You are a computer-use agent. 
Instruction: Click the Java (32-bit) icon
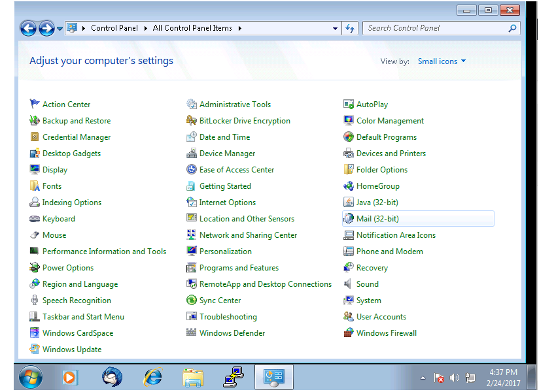pos(349,202)
